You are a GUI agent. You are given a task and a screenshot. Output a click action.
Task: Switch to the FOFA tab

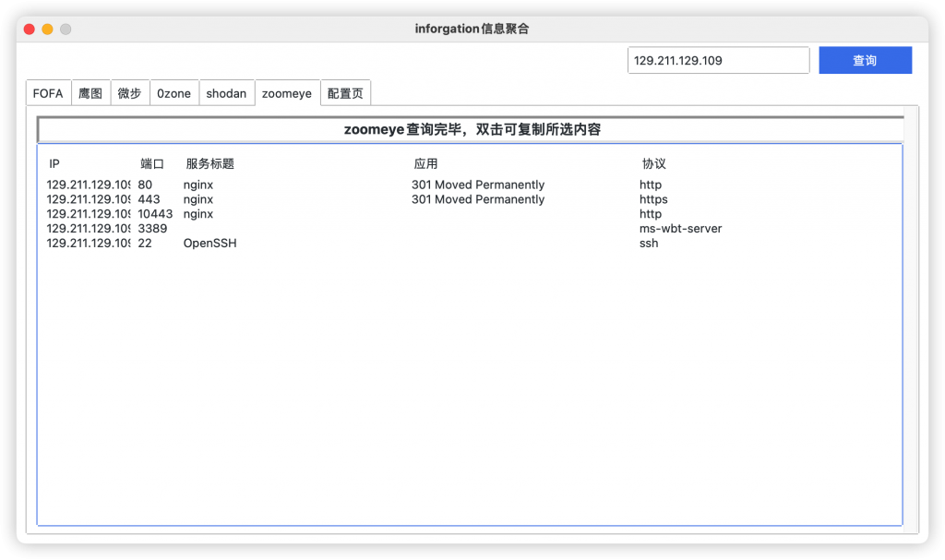click(x=47, y=92)
